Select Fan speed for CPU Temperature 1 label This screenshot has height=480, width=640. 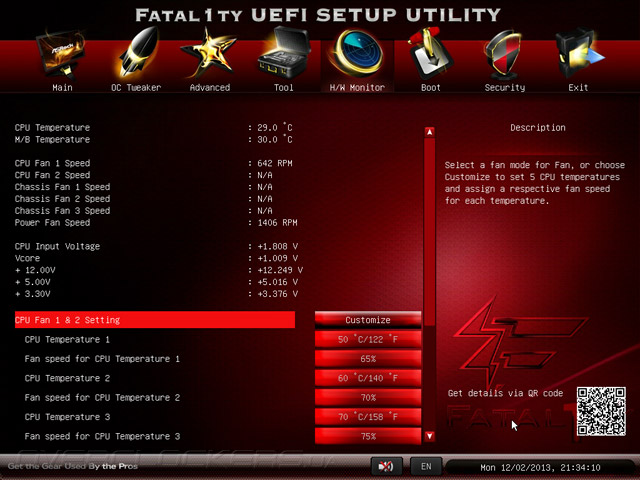coord(102,359)
